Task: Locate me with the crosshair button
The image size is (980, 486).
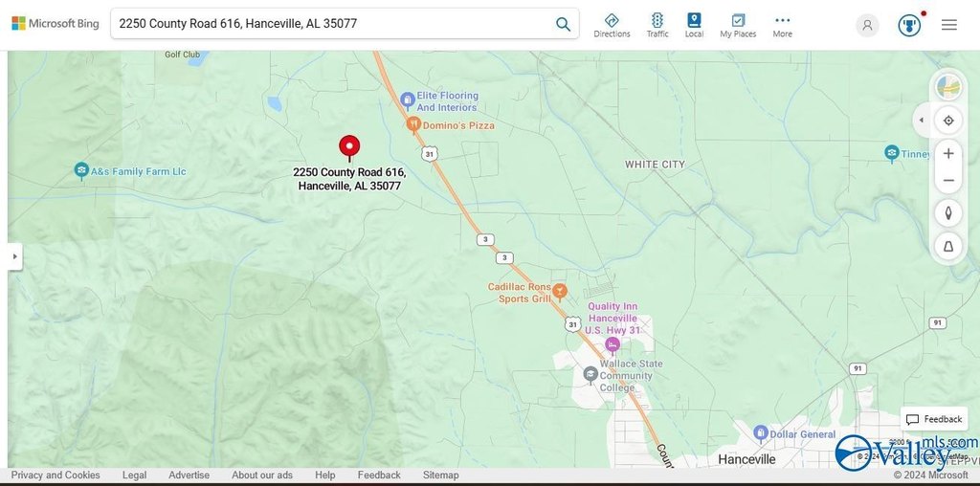Action: (x=947, y=121)
